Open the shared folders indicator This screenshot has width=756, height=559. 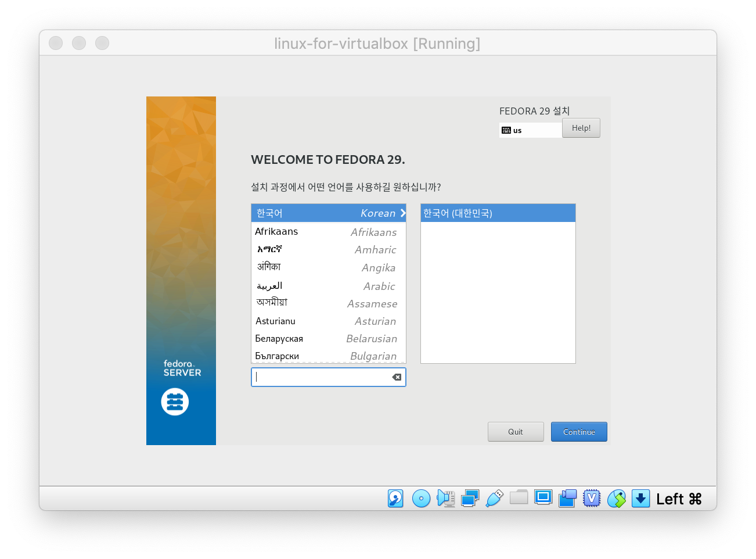tap(519, 497)
